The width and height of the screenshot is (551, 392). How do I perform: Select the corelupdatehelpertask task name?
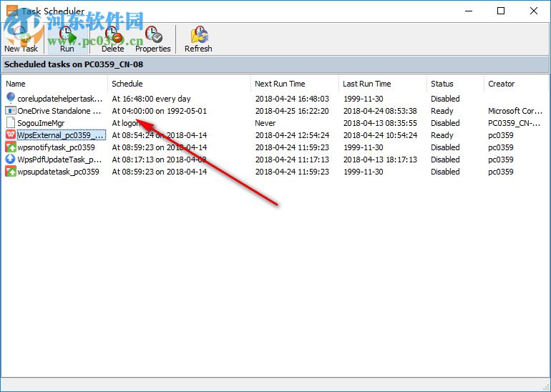[60, 99]
